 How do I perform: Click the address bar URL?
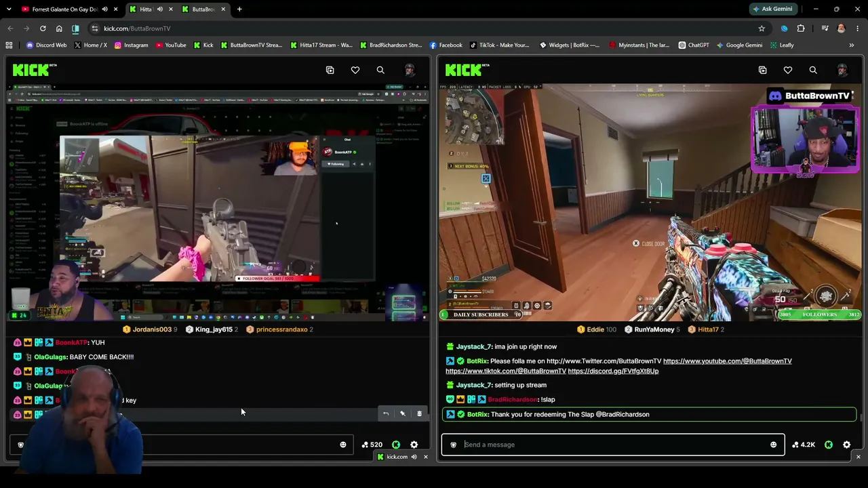coord(137,28)
